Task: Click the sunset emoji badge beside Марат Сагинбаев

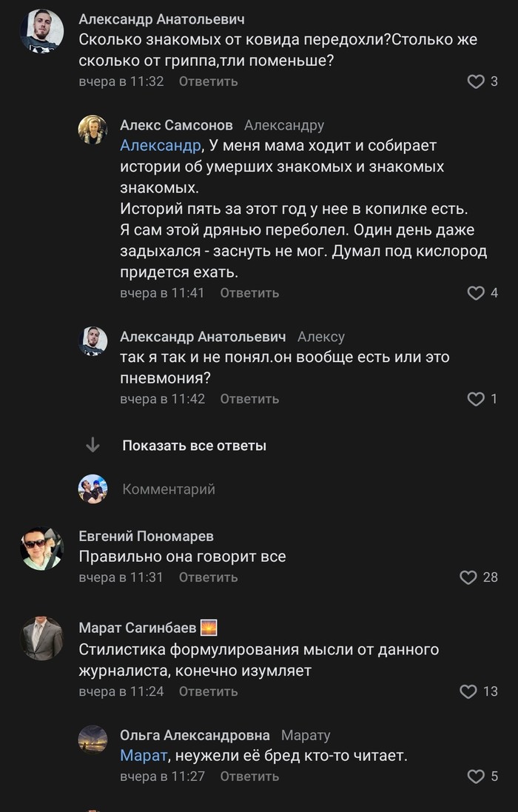Action: (209, 628)
